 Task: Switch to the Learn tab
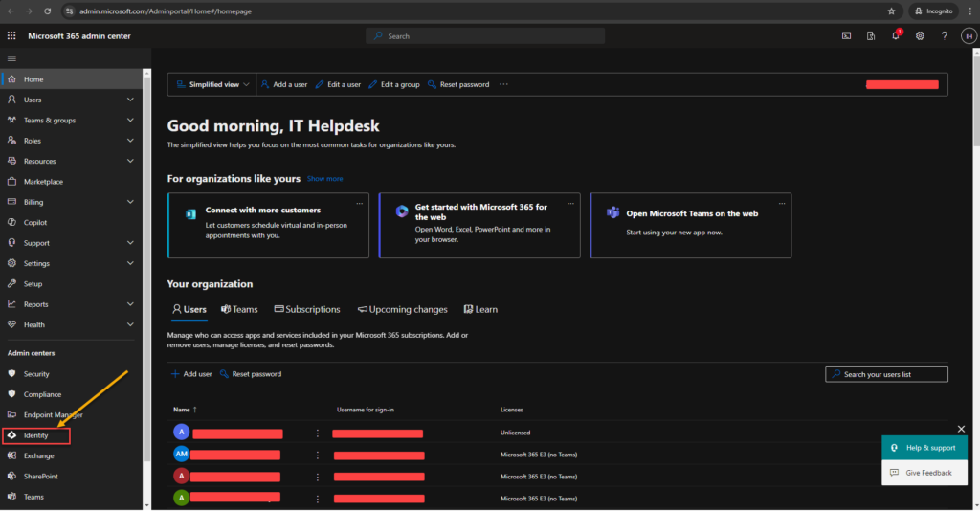[x=480, y=309]
